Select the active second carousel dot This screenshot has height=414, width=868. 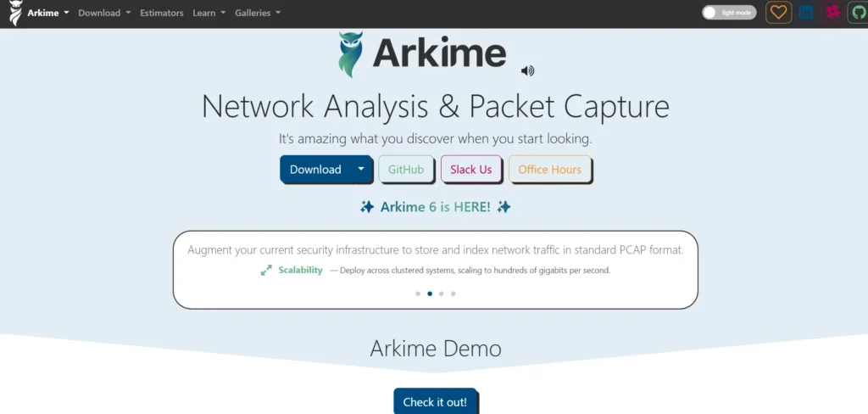430,294
